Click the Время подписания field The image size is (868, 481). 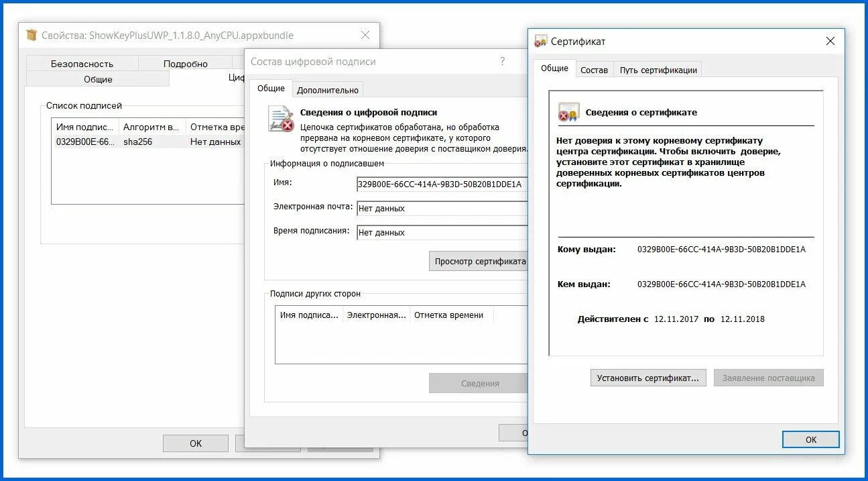pos(442,233)
